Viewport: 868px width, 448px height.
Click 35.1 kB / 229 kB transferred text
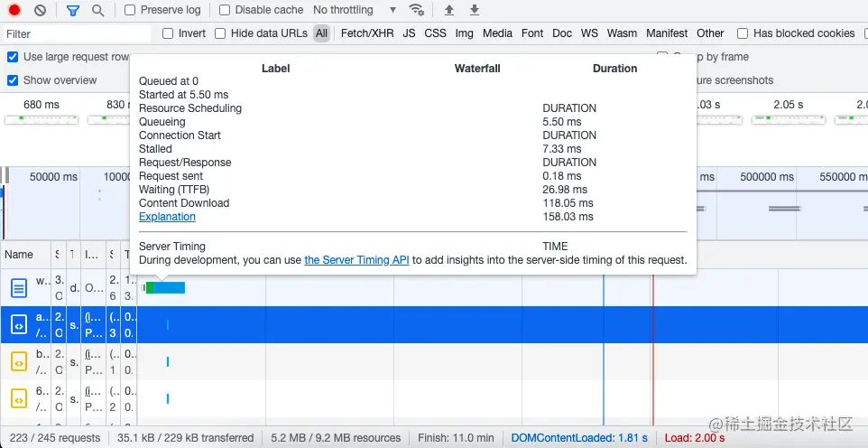tap(186, 438)
